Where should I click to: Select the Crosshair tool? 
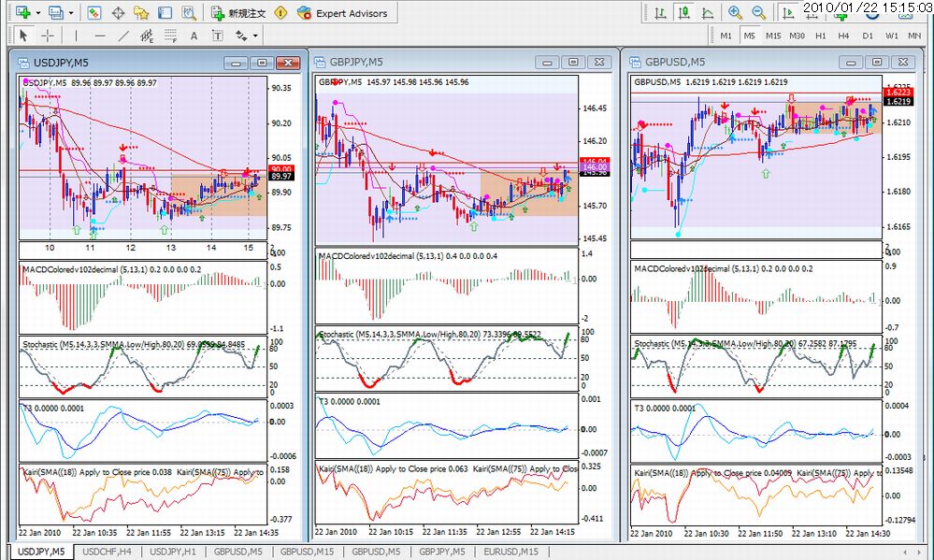tap(48, 36)
